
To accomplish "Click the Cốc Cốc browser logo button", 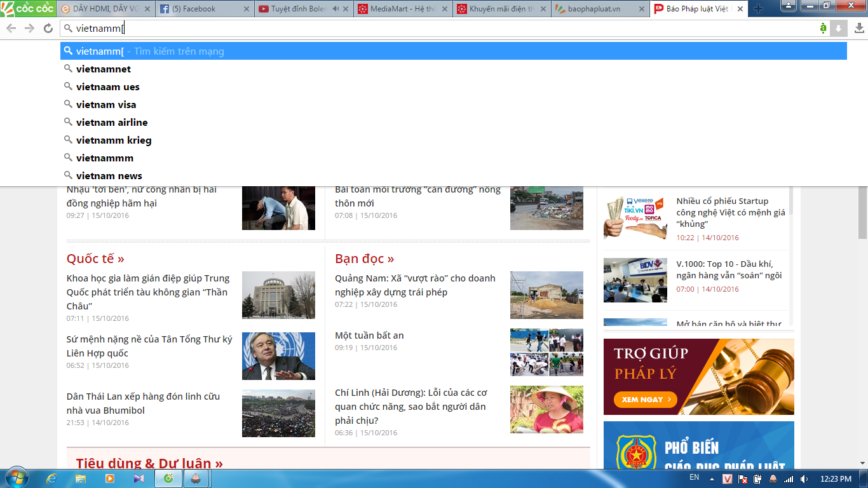I will (x=27, y=9).
